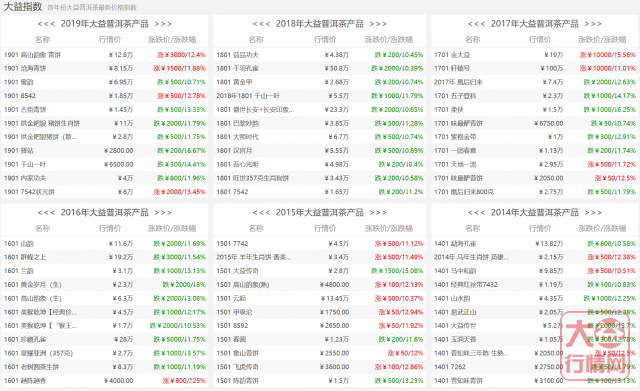Viewport: 640px width, 391px height.
Task: Open the 2015年大益普洱茶产品 section title
Action: 320,213
